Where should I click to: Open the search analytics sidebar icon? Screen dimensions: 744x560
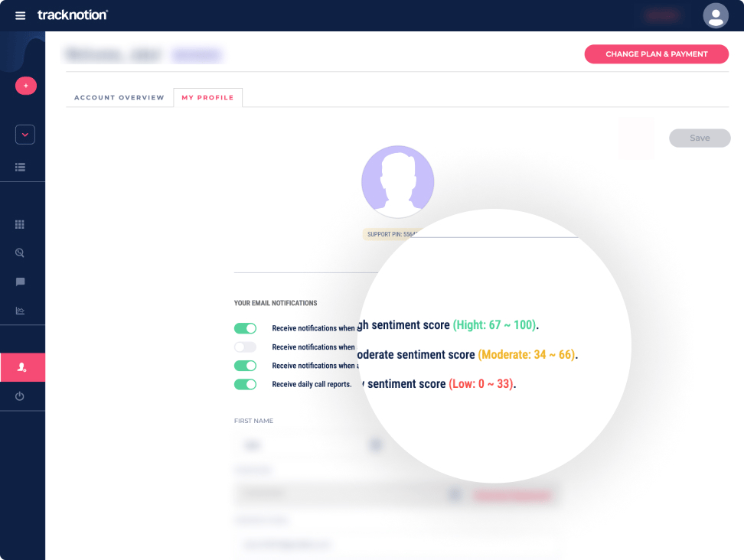click(x=21, y=252)
